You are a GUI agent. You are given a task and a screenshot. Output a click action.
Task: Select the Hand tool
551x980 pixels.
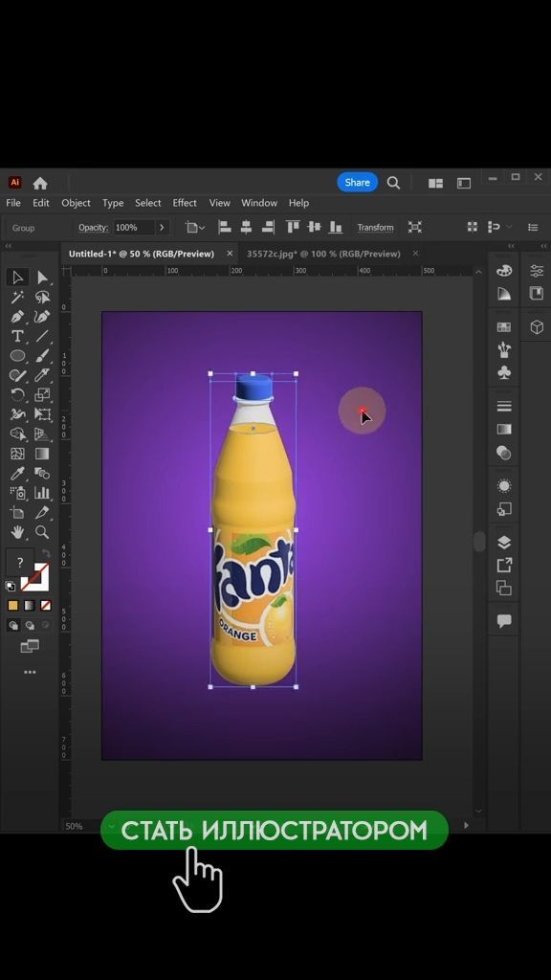click(x=17, y=532)
